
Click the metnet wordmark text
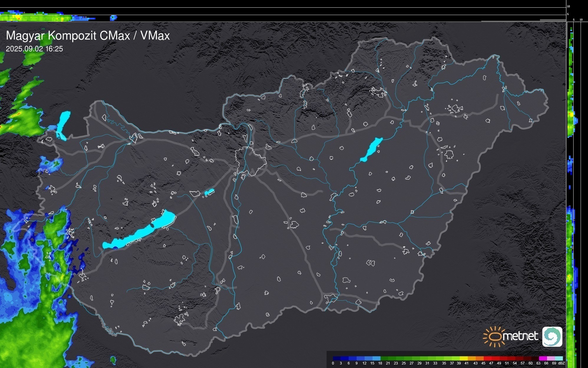pyautogui.click(x=520, y=336)
